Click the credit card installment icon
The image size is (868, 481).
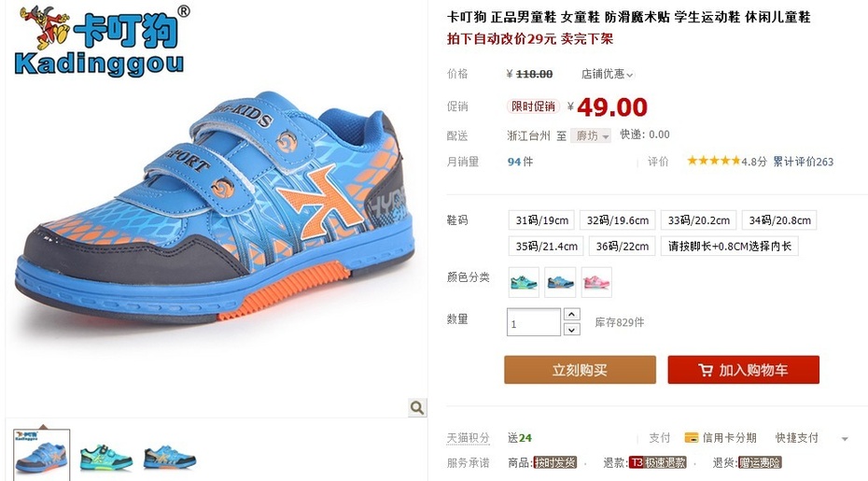[692, 438]
